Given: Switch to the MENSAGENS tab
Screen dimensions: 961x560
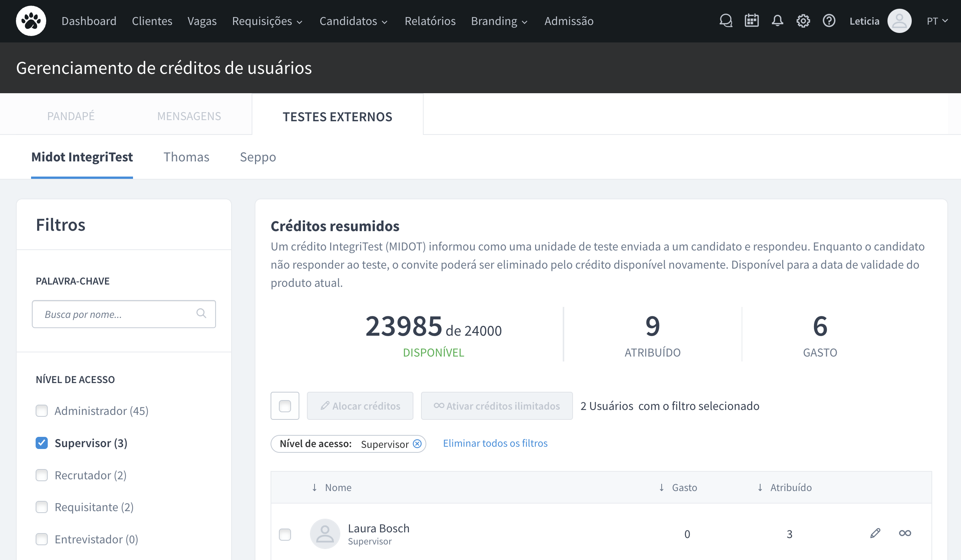Looking at the screenshot, I should coord(189,116).
